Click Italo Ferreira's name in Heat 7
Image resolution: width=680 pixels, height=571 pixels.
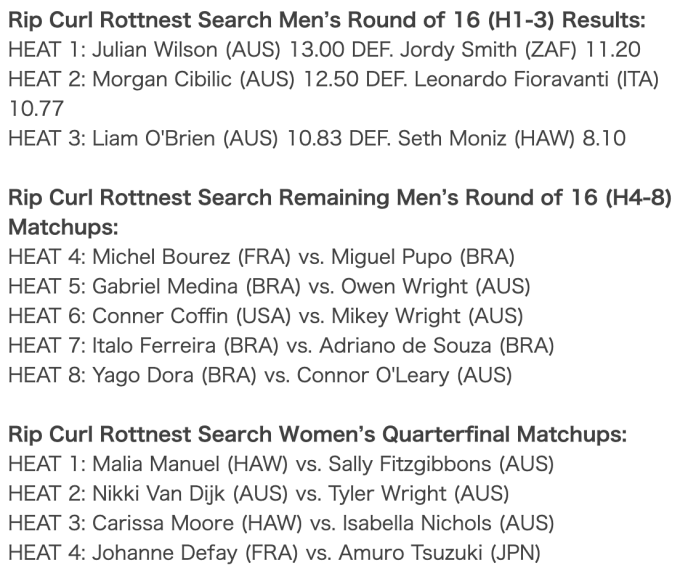[154, 346]
